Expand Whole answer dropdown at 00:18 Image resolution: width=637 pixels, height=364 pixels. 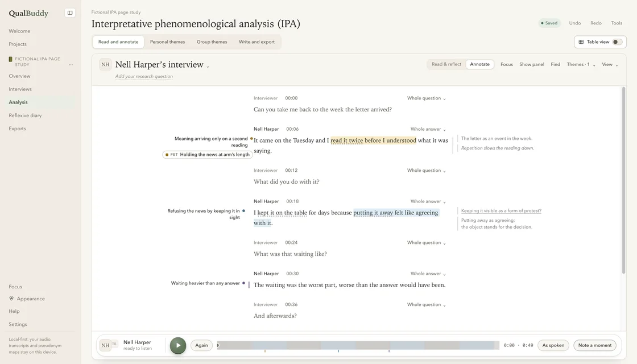tap(428, 201)
